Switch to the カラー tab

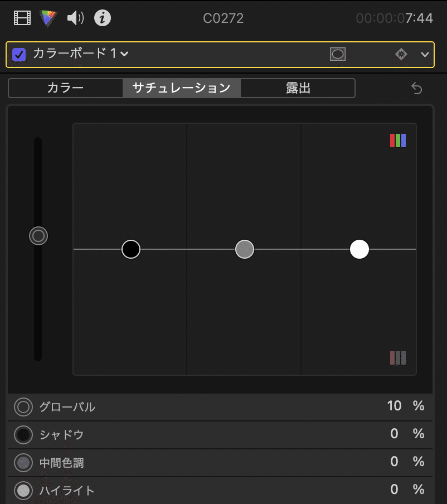pos(66,88)
